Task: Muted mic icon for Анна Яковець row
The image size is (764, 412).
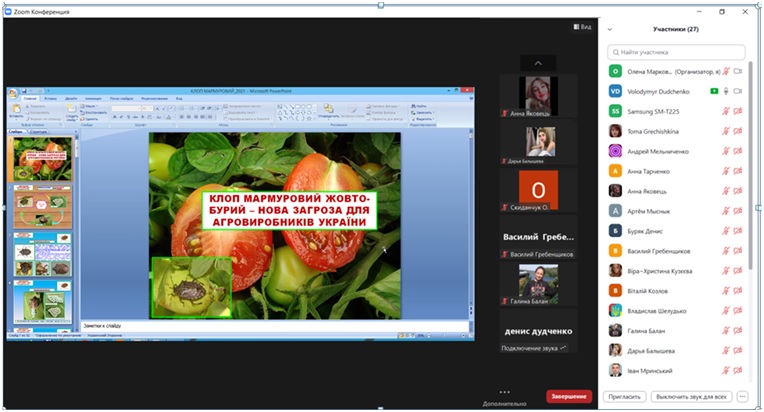Action: [x=726, y=191]
